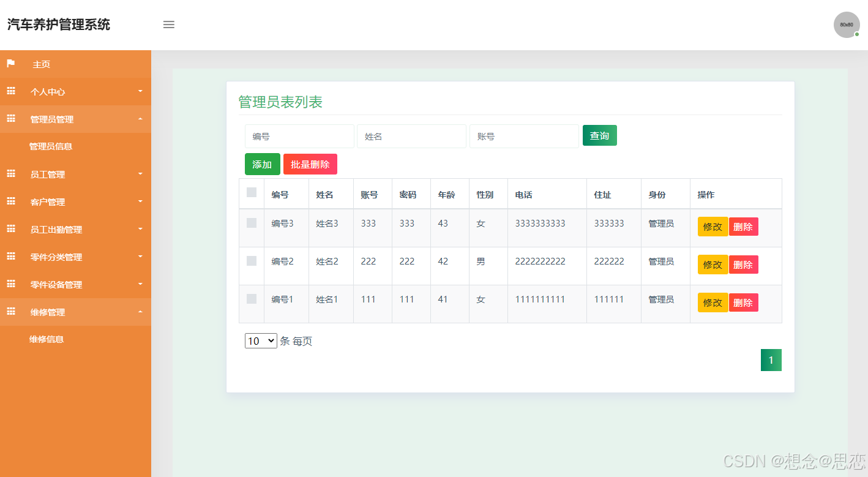Screen dimensions: 868x477
Task: Click grid icon next to 零件分类管理
Action: pos(10,257)
